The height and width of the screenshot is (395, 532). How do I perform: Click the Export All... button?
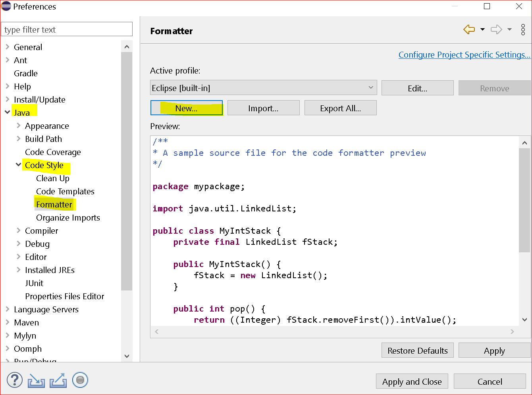(x=340, y=108)
